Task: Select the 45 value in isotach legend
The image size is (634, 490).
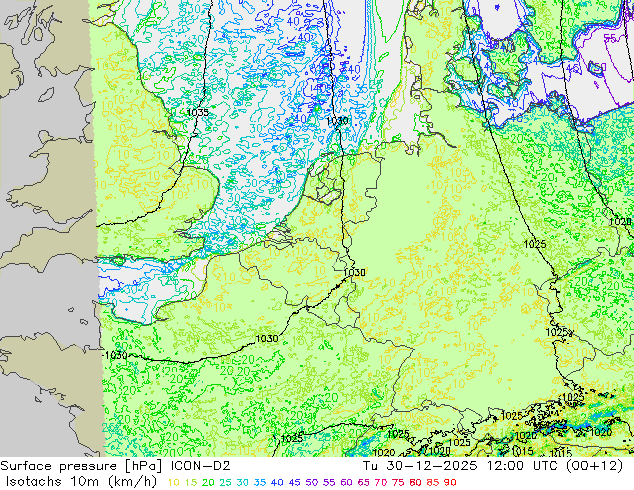Action: [x=294, y=483]
